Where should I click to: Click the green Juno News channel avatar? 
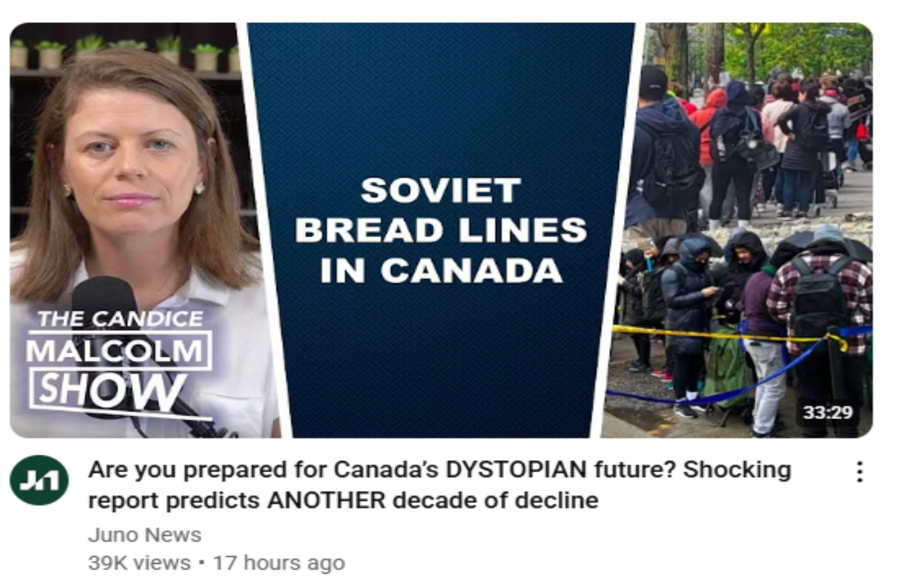pos(39,480)
